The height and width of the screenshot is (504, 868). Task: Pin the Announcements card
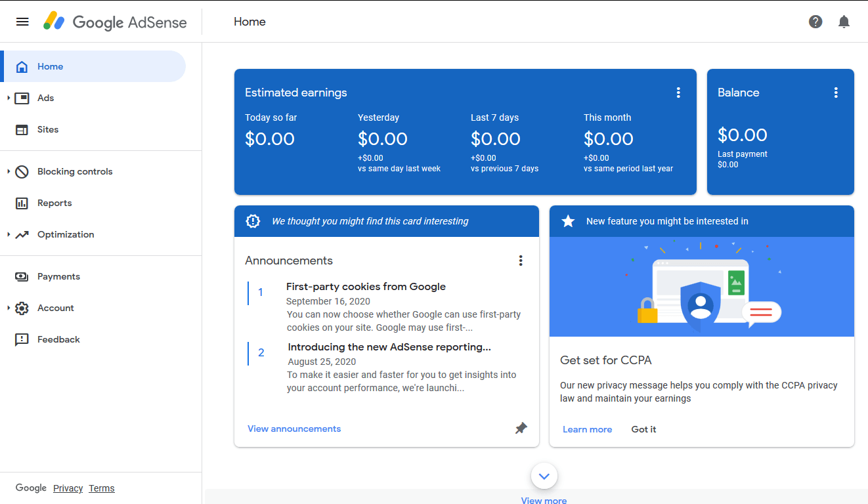point(521,429)
